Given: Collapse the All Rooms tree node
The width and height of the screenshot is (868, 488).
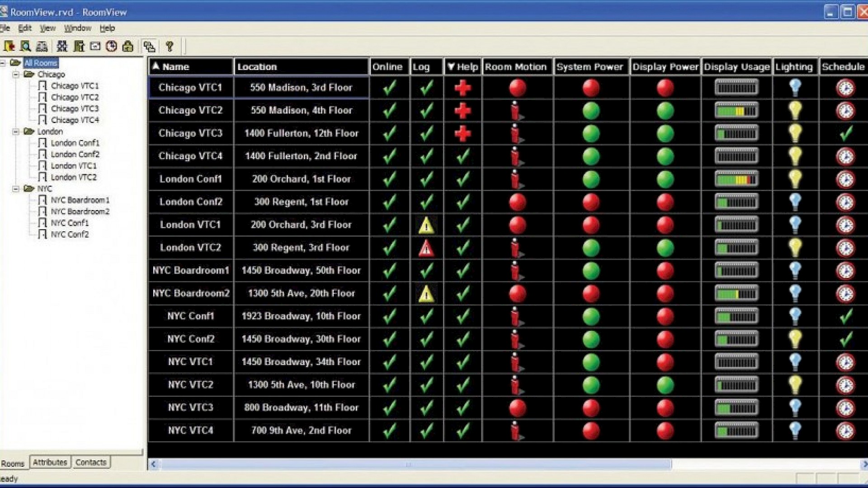Looking at the screenshot, I should tap(3, 63).
